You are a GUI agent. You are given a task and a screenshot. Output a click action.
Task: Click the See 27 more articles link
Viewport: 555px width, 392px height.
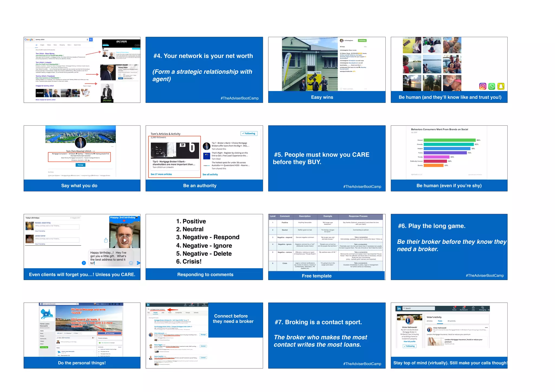point(161,174)
